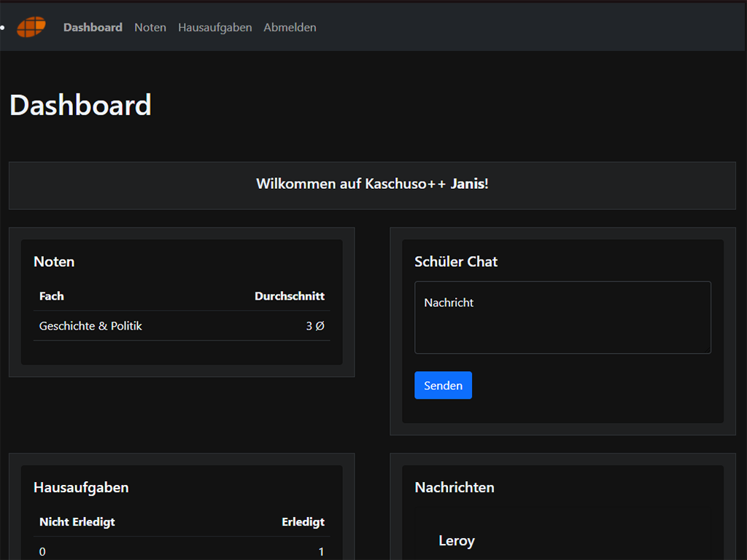Click the 3 Ø average value

click(315, 326)
